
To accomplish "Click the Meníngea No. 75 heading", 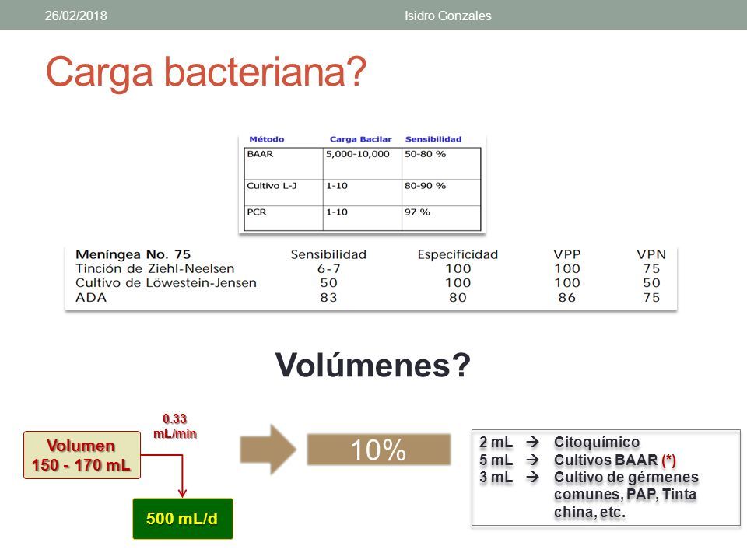I will pyautogui.click(x=133, y=254).
